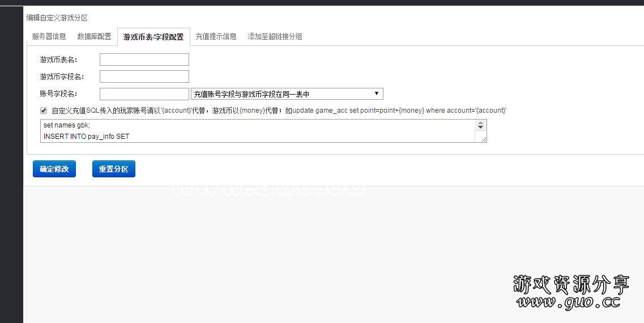Open the 添加至超链接分组 tab
644x323 pixels.
(275, 36)
